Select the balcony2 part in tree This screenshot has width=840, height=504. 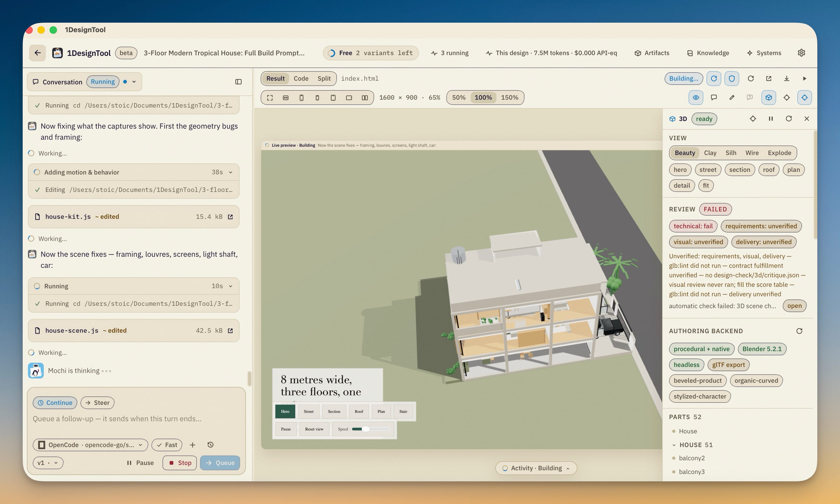click(x=692, y=458)
